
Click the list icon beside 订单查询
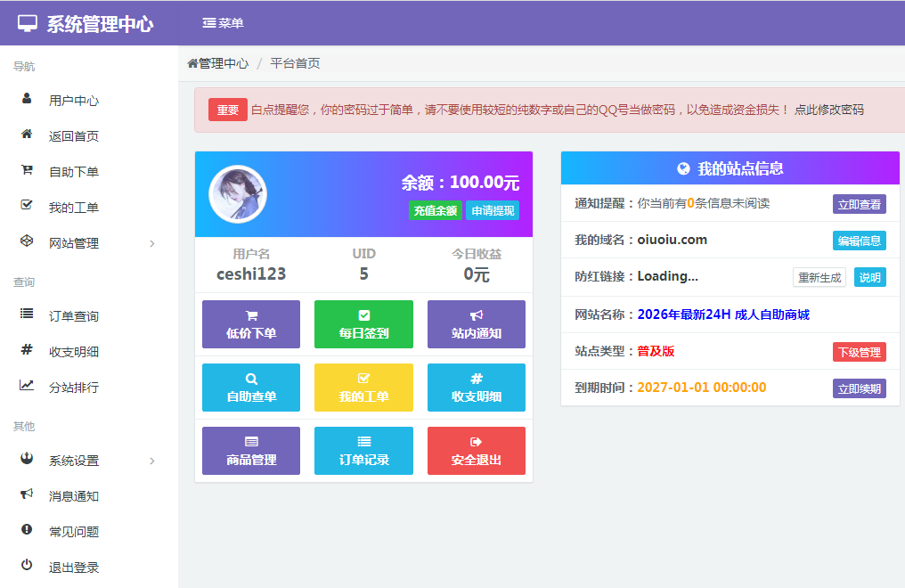[x=27, y=315]
